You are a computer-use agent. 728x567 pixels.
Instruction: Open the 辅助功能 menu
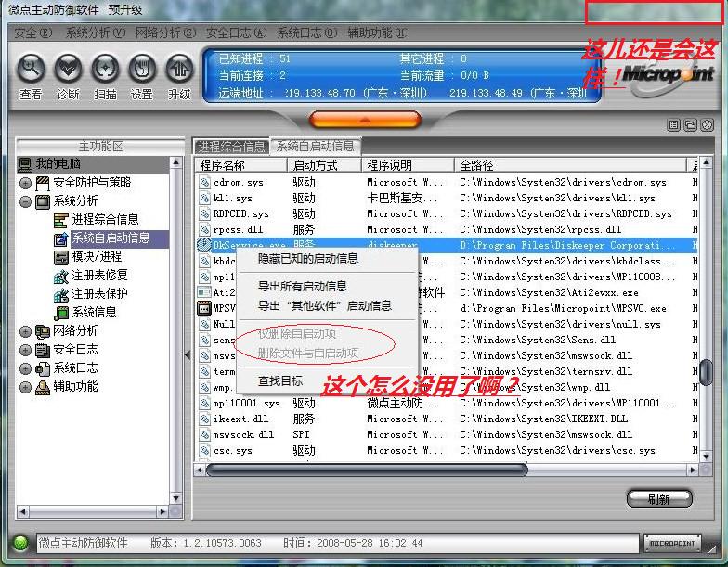(x=377, y=33)
